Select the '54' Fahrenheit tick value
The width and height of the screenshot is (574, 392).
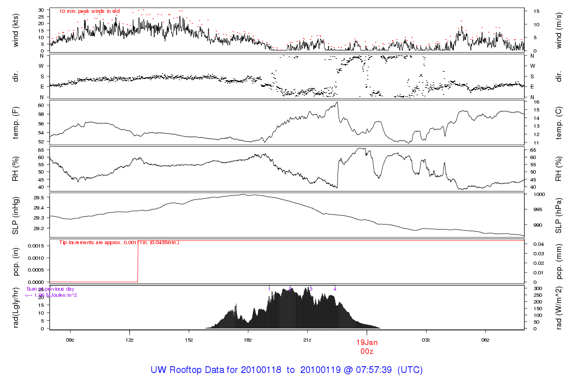coord(41,133)
